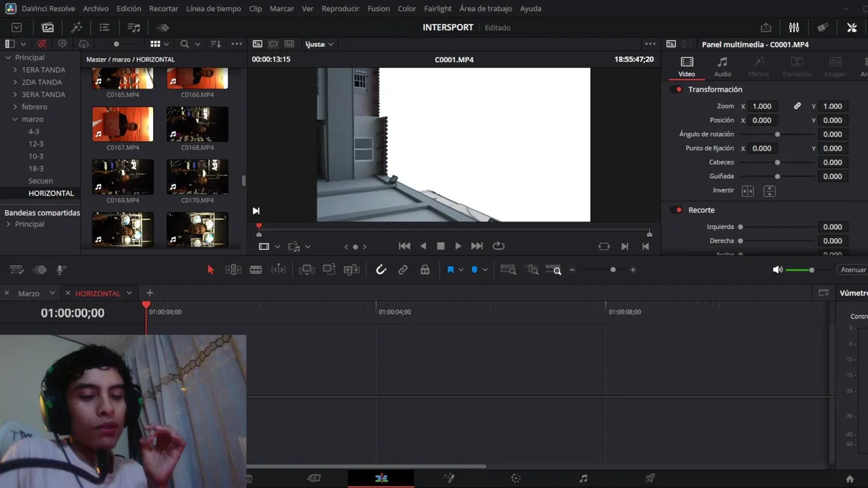Open the Deliver rocket page icon

pyautogui.click(x=650, y=479)
